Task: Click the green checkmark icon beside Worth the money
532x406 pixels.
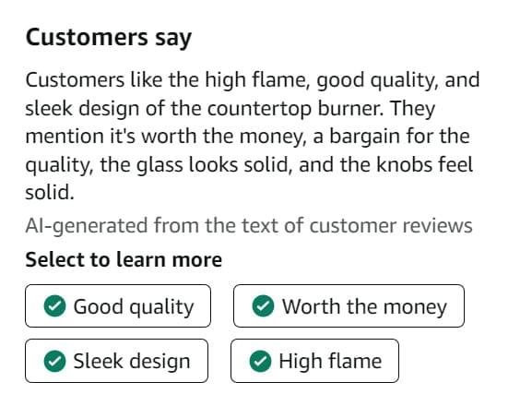Action: [263, 305]
